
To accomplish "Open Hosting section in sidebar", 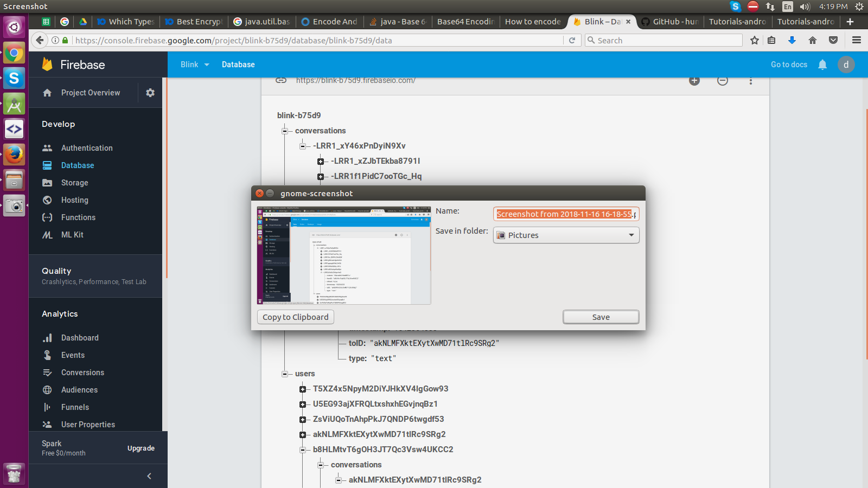I will click(74, 200).
